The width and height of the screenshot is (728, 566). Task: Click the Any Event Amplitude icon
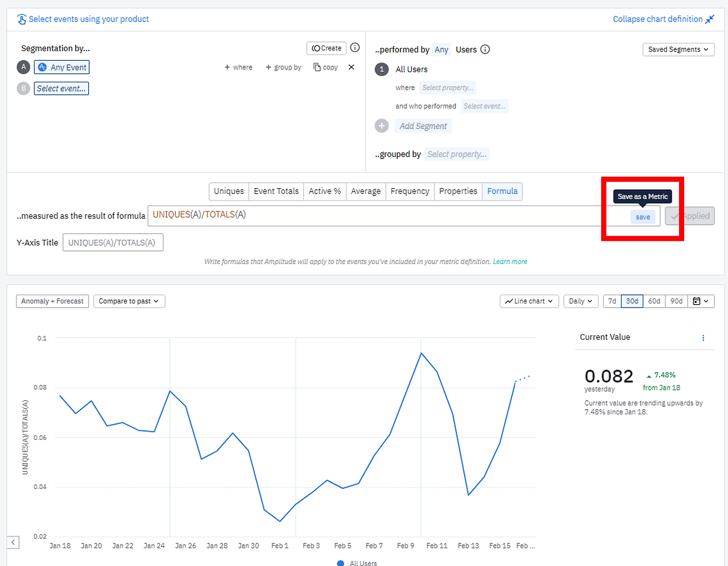(x=42, y=67)
